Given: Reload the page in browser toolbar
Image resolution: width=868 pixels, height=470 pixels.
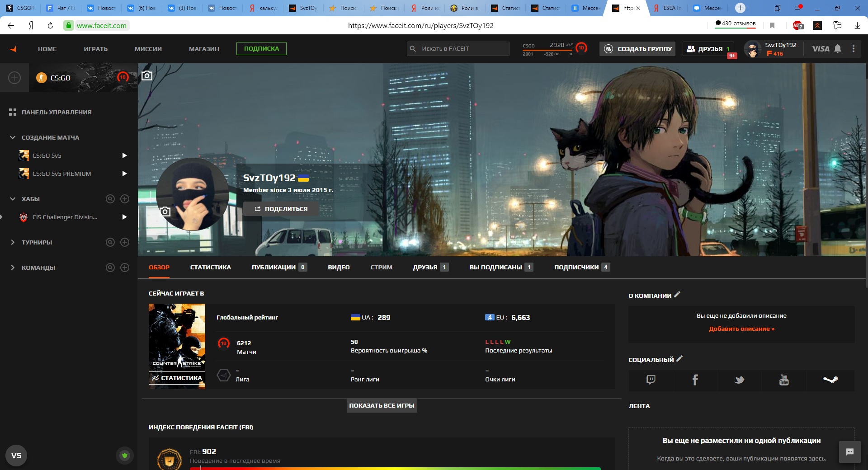Looking at the screenshot, I should click(50, 26).
